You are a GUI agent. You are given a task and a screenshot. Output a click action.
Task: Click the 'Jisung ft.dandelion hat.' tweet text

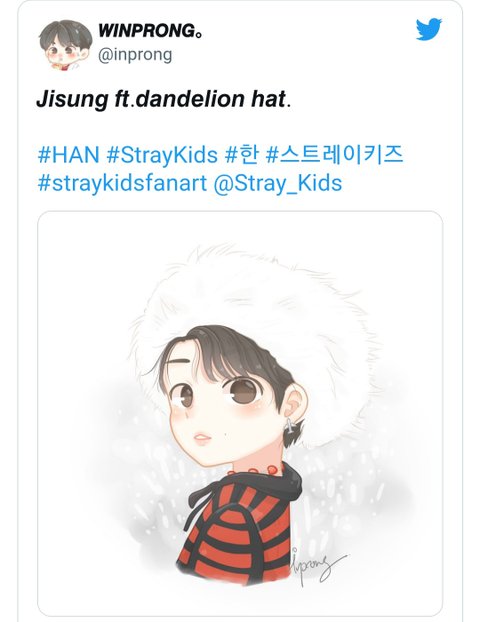164,99
